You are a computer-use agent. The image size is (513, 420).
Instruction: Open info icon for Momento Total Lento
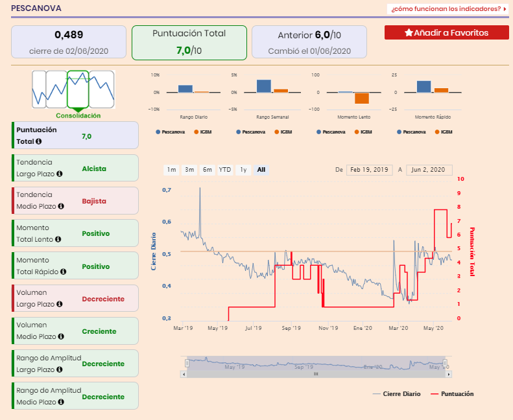pyautogui.click(x=58, y=239)
